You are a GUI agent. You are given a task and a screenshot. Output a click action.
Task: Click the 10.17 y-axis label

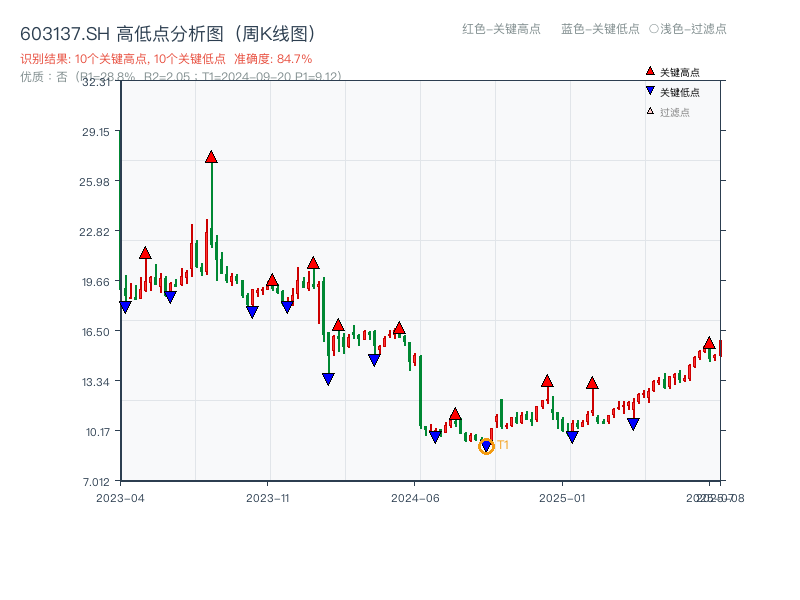coord(97,432)
